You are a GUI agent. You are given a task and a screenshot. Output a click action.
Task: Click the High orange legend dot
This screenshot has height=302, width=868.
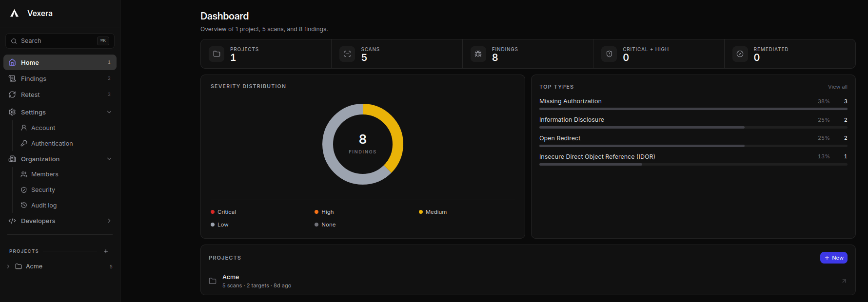pos(316,212)
